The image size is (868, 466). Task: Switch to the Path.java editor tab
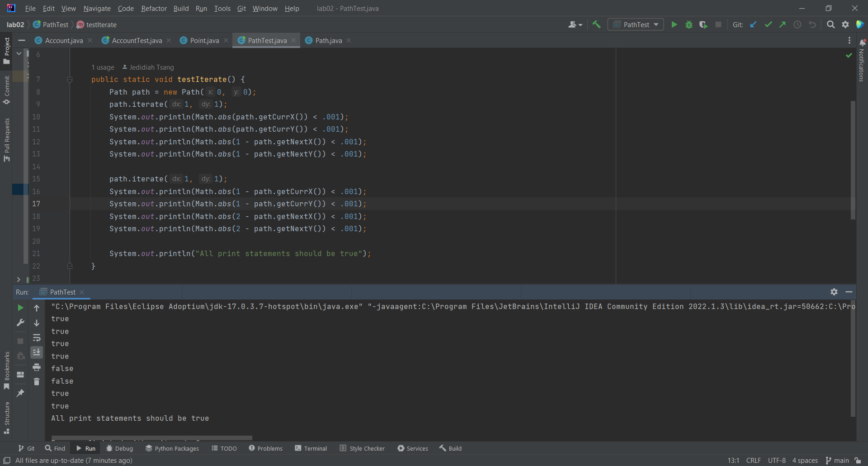pyautogui.click(x=328, y=41)
